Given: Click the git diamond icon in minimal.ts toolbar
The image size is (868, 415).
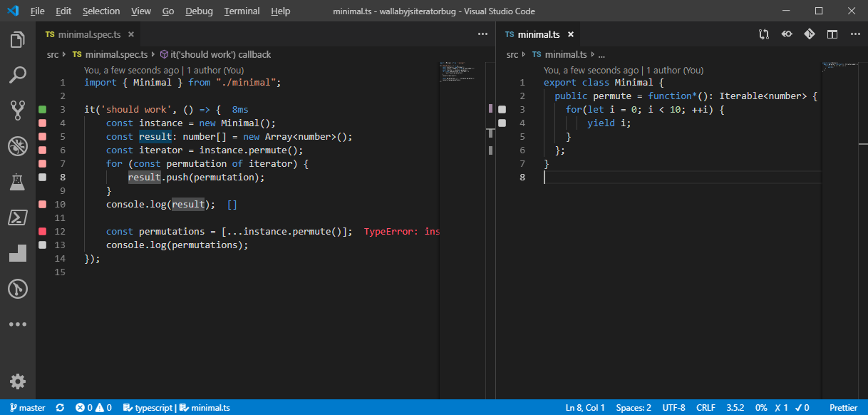Looking at the screenshot, I should tap(809, 34).
